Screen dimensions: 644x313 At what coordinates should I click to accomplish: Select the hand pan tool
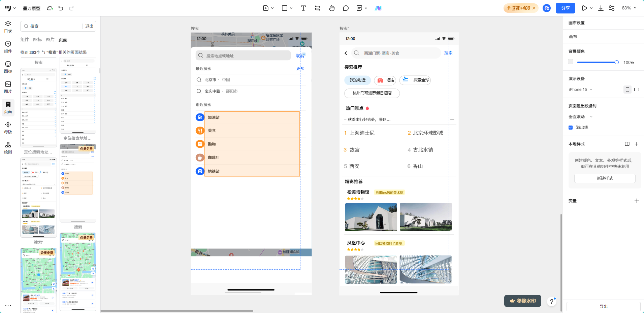[332, 8]
